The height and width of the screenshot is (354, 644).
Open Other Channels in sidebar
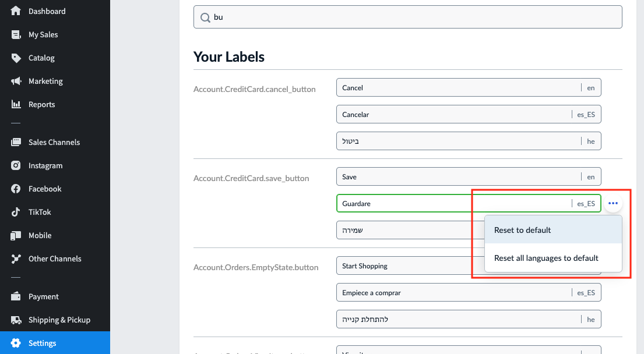pos(55,259)
